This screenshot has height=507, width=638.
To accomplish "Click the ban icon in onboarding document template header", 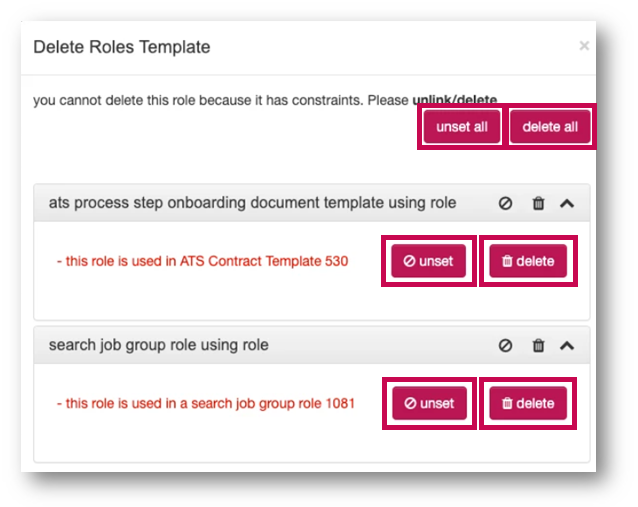I will coord(505,203).
